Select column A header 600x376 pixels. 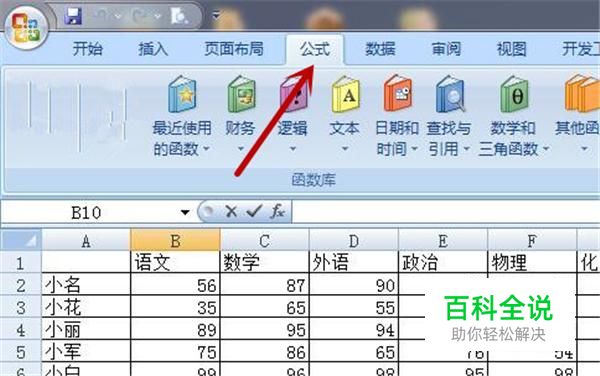coord(86,241)
